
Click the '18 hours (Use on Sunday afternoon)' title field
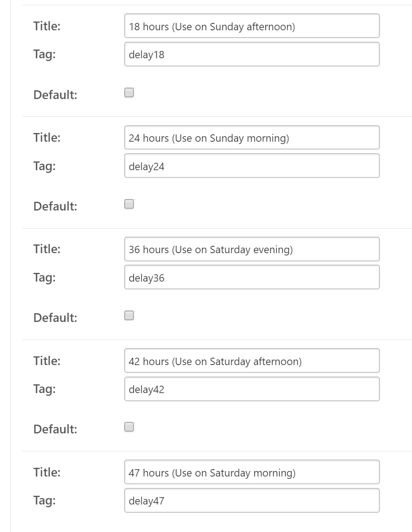point(252,26)
